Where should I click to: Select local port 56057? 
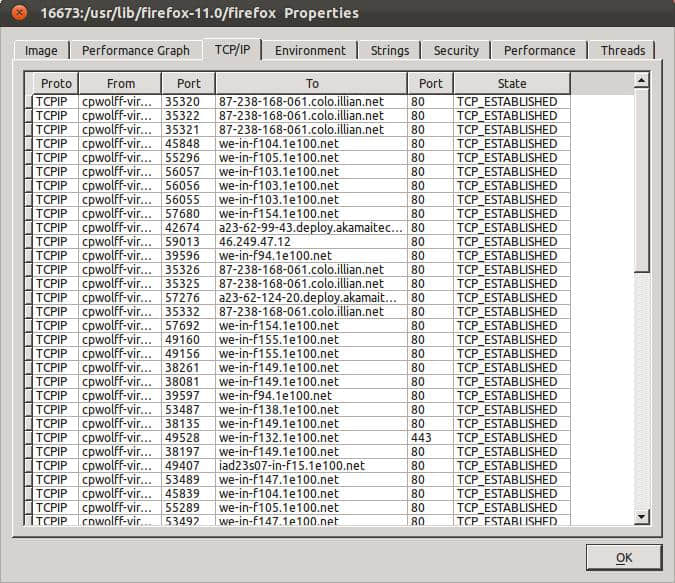(189, 172)
